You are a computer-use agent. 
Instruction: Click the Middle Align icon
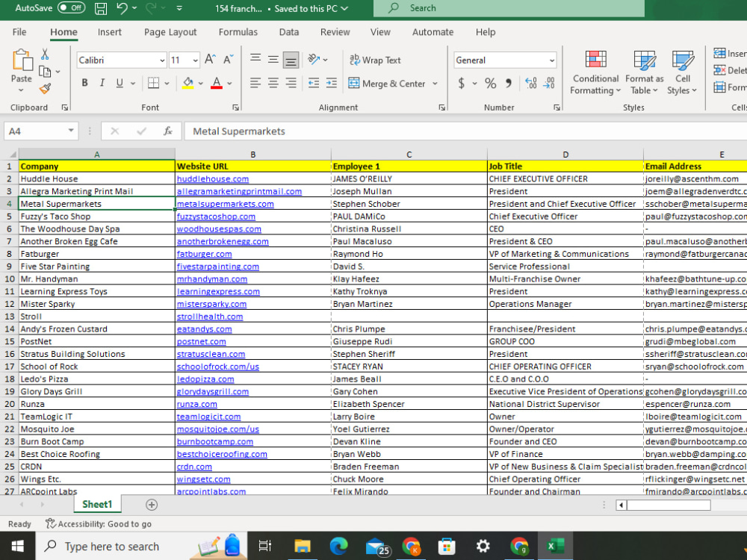pos(273,59)
